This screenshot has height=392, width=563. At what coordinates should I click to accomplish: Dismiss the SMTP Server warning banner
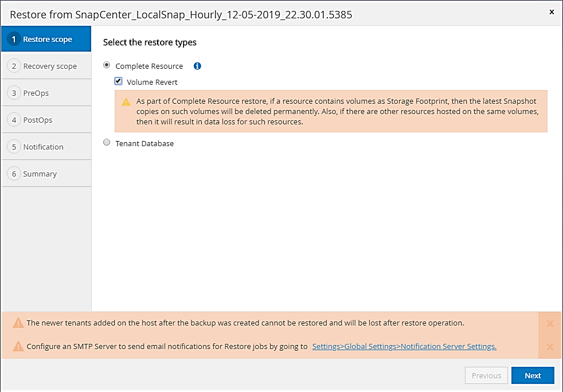click(x=550, y=347)
